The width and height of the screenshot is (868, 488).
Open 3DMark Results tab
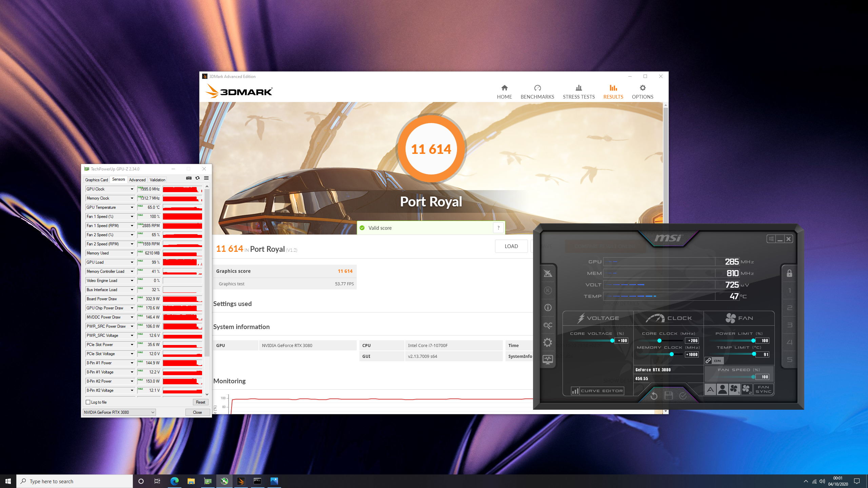pyautogui.click(x=613, y=92)
